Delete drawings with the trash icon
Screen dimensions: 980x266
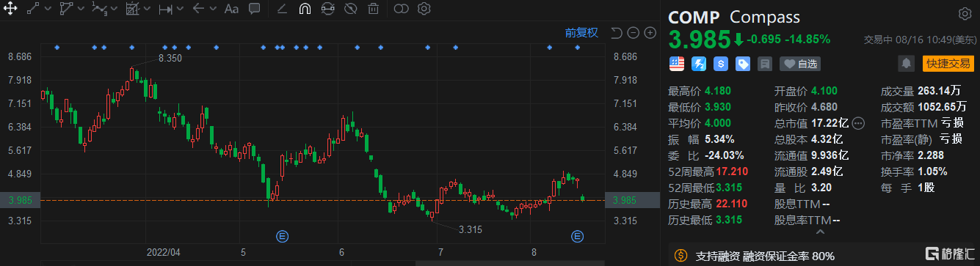pos(373,10)
